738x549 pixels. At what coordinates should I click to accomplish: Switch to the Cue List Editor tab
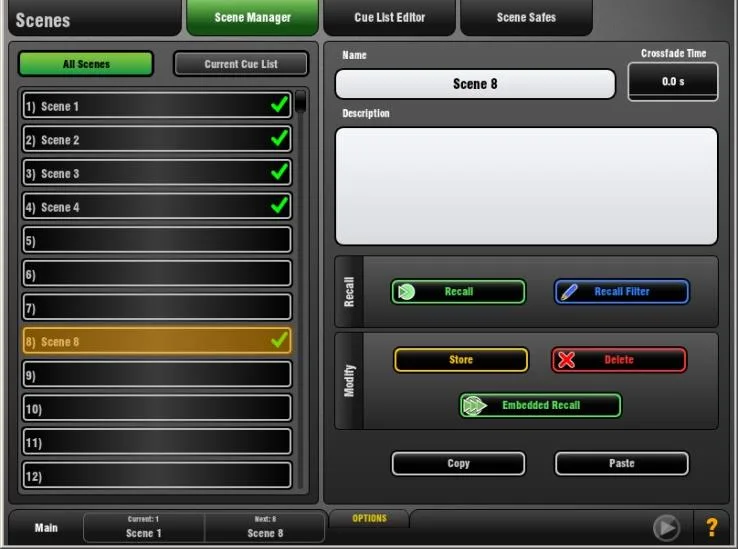click(389, 18)
